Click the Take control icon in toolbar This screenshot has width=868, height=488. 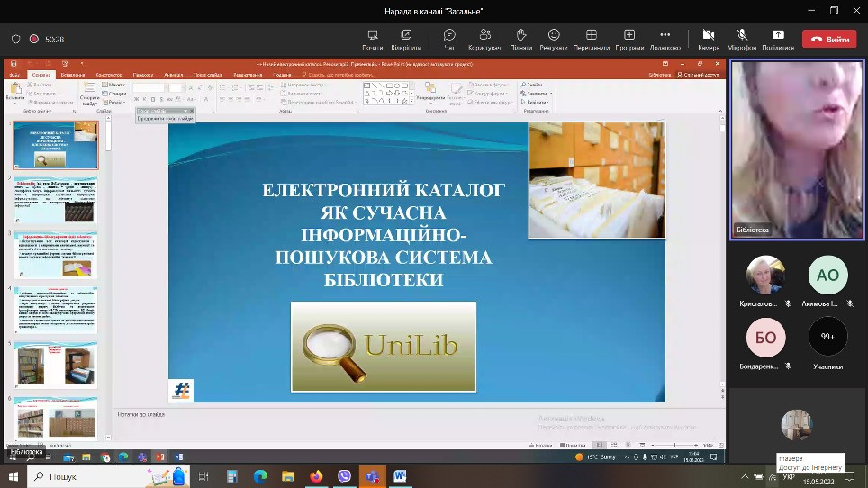(x=373, y=36)
